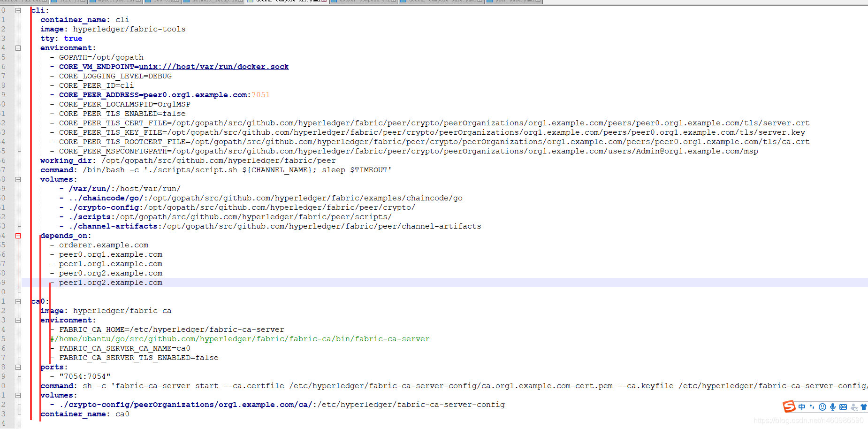868x429 pixels.
Task: Click the 'FABRIC_CA_HOME=' environment entry
Action: pyautogui.click(x=172, y=329)
